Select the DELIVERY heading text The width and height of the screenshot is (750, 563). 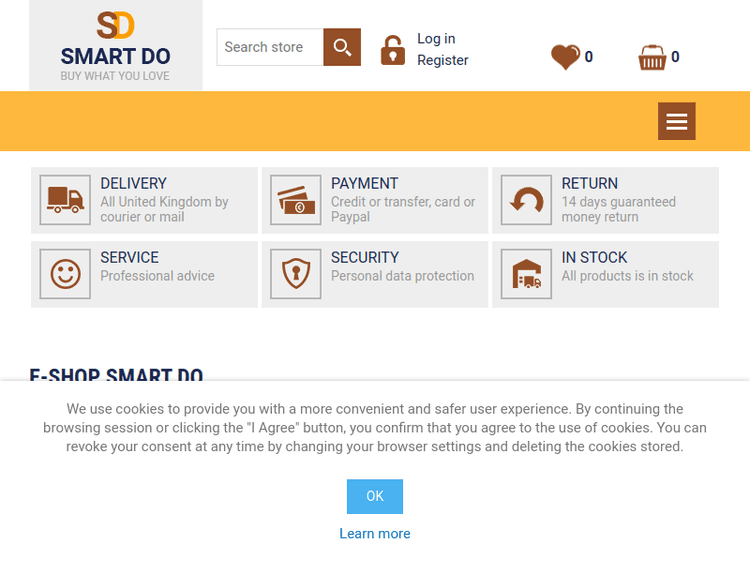pos(133,183)
